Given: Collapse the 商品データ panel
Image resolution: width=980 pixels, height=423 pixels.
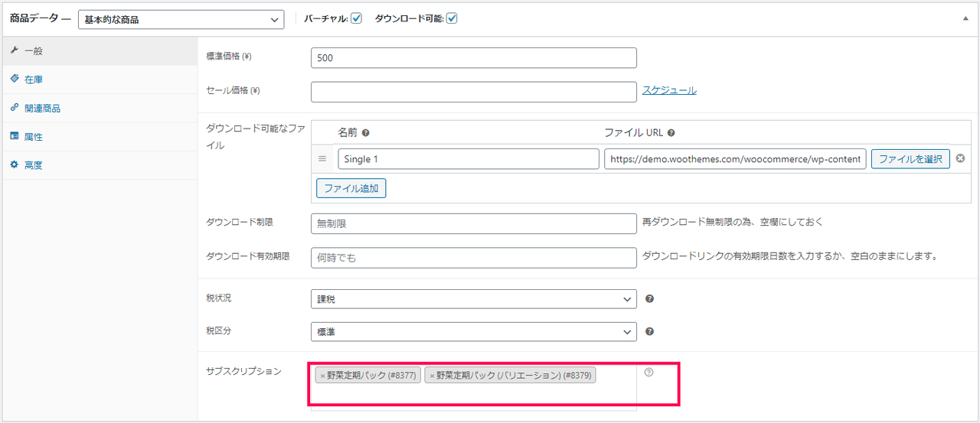Looking at the screenshot, I should [x=965, y=18].
